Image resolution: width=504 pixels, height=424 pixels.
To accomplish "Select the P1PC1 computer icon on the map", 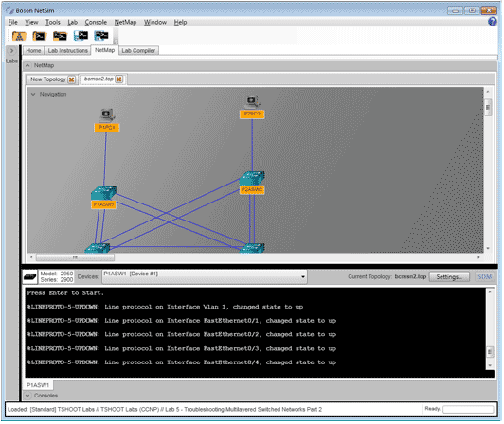I will [107, 115].
